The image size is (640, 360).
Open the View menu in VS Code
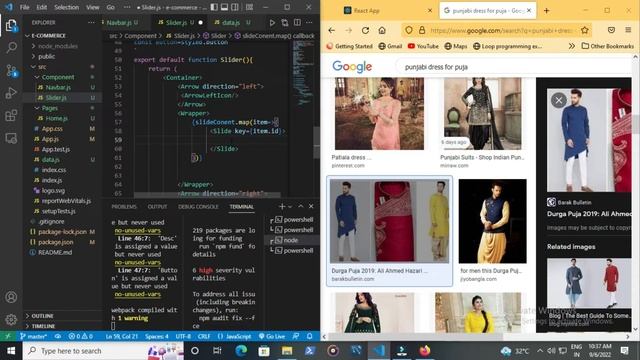coord(93,7)
